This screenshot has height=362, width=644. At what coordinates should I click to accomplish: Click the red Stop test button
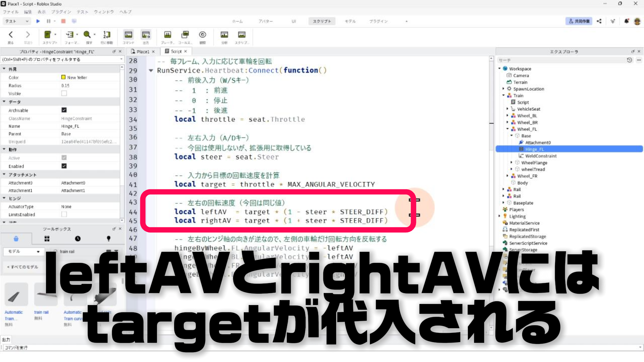click(63, 21)
